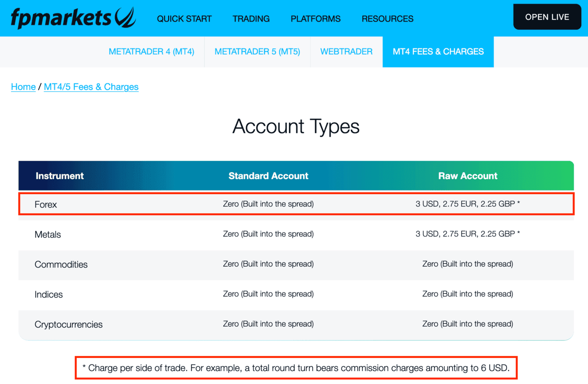Viewport: 588px width, 384px height.
Task: Click Forex Standard Account fee cell
Action: click(x=268, y=204)
